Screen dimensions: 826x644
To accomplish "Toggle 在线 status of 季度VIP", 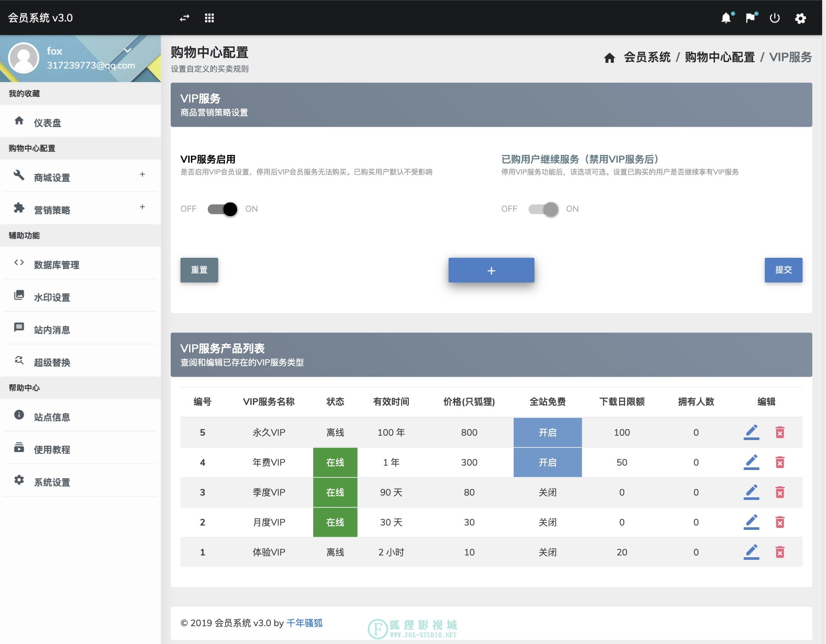I will tap(335, 492).
